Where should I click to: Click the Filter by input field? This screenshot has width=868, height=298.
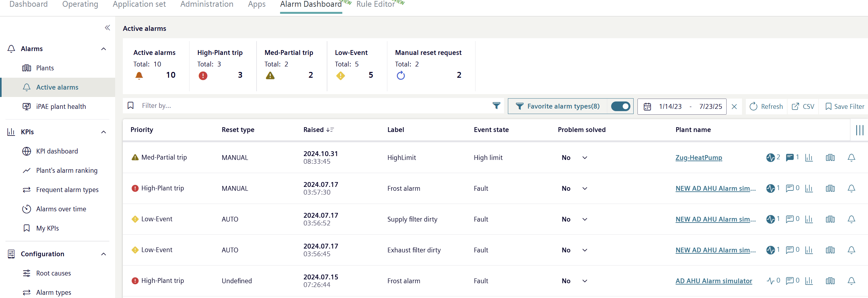click(313, 106)
